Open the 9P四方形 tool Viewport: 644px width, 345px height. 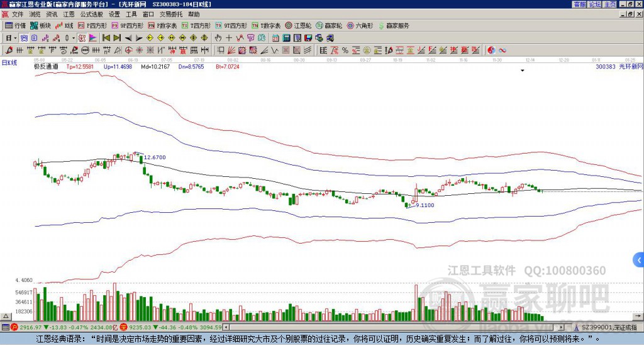pyautogui.click(x=127, y=25)
